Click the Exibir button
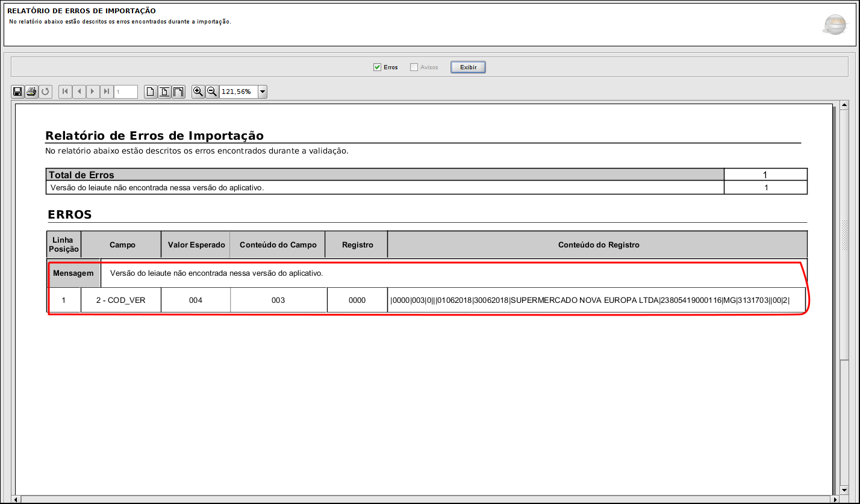 pyautogui.click(x=468, y=67)
